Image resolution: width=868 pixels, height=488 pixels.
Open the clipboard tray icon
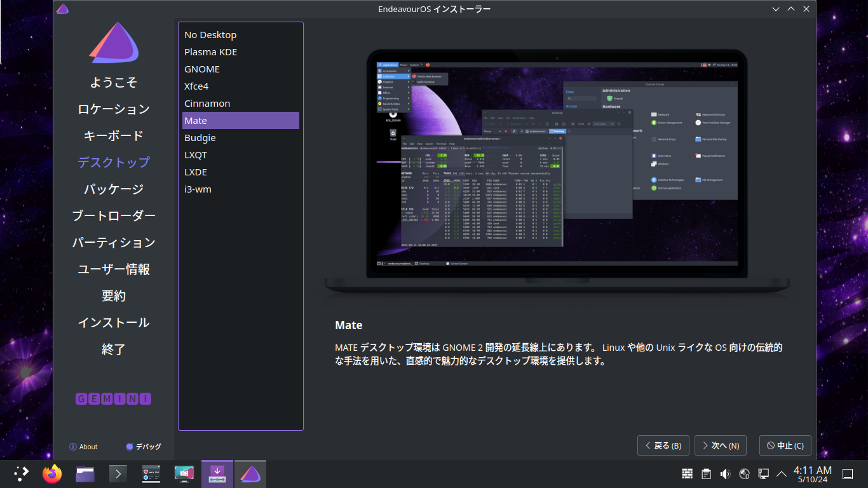pos(706,474)
